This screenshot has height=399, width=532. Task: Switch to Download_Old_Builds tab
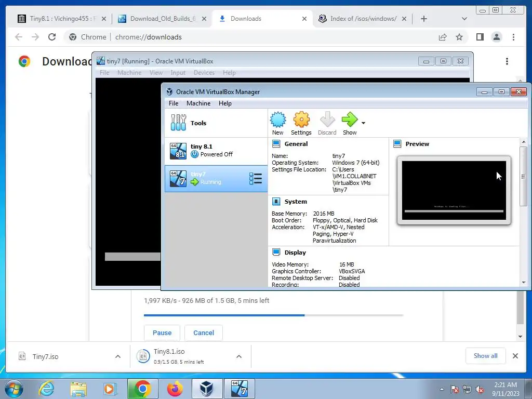click(162, 19)
